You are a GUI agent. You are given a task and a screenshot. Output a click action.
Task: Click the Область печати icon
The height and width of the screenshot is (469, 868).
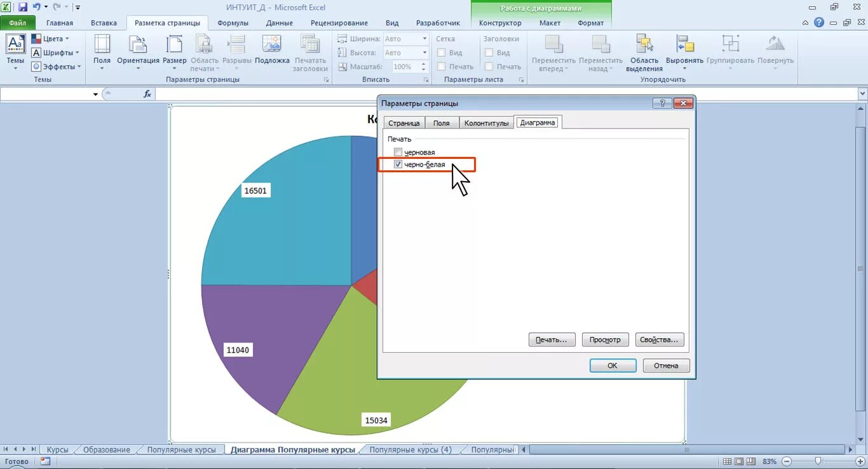point(205,52)
